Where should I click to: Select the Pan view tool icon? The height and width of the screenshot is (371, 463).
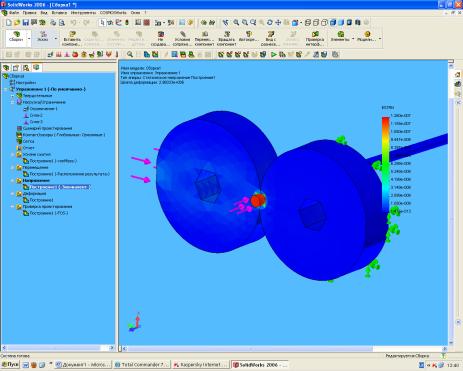tap(278, 22)
